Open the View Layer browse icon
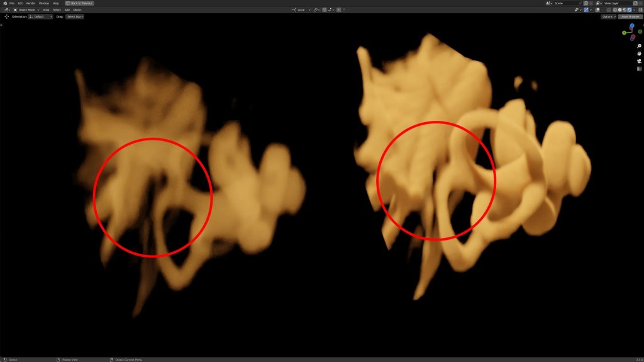644x362 pixels. [x=599, y=3]
